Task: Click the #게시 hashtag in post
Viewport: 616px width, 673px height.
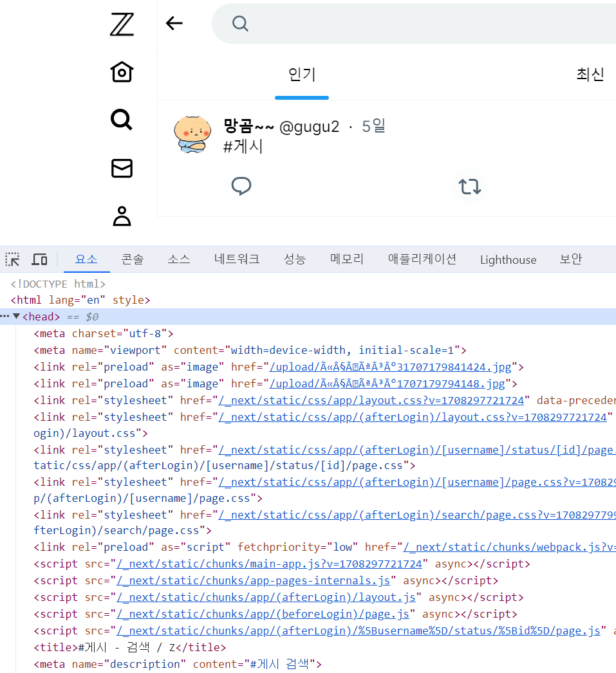Action: coord(243,146)
